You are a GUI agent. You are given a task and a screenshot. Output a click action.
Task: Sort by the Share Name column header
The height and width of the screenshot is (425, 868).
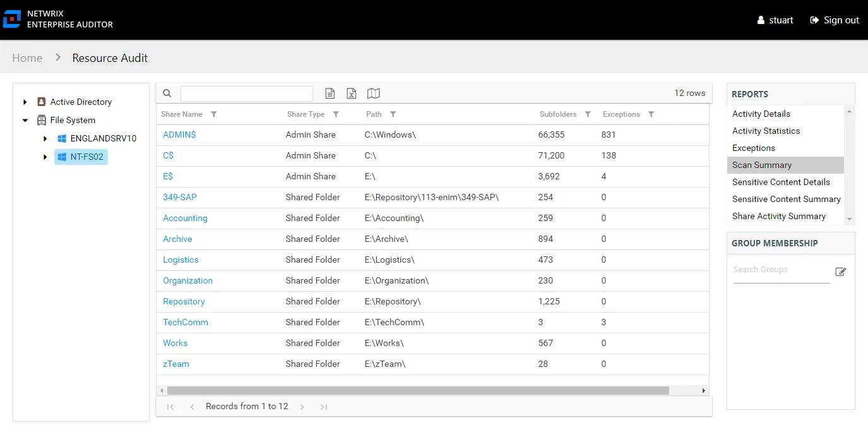(182, 114)
